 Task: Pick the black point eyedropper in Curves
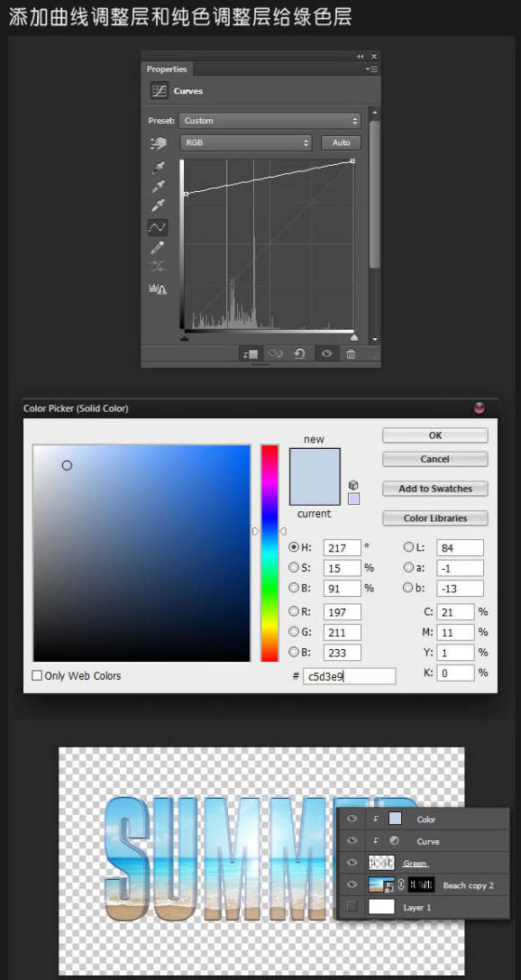158,167
